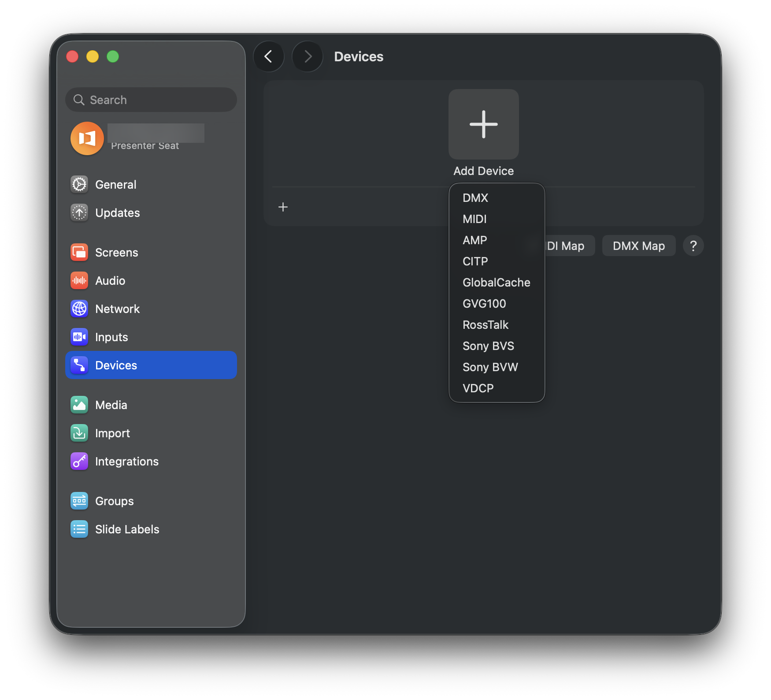The image size is (771, 700).
Task: Select the Import download icon
Action: coord(79,433)
